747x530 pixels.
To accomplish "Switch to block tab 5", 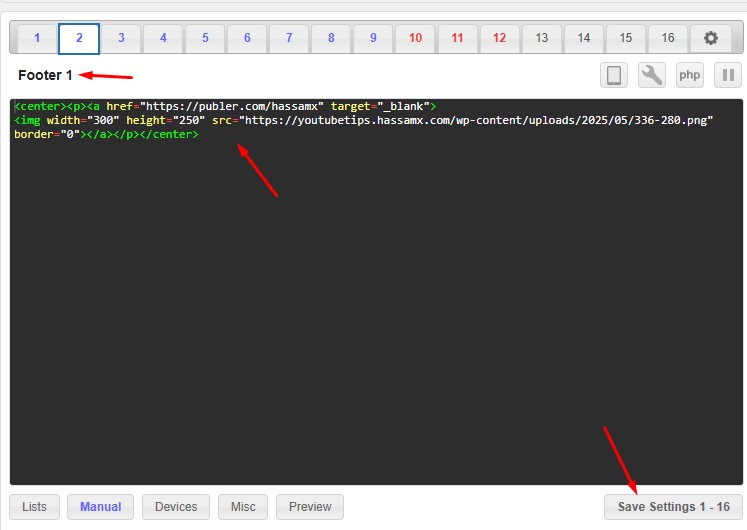I will (x=205, y=38).
